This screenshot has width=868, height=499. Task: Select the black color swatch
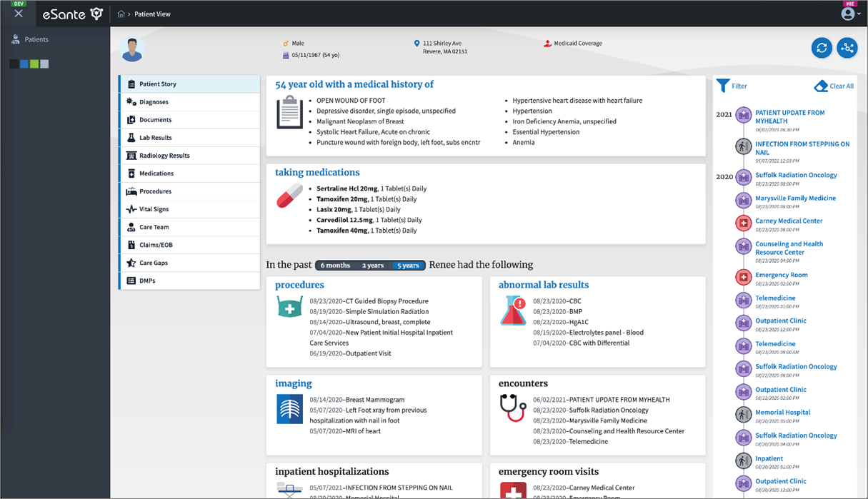click(14, 64)
